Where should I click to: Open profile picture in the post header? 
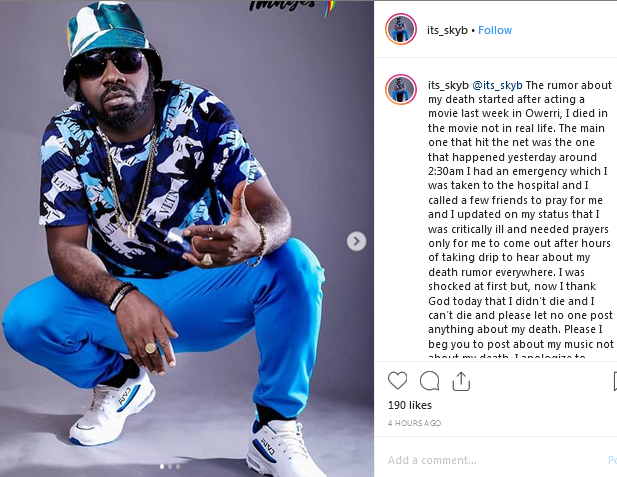[x=401, y=29]
